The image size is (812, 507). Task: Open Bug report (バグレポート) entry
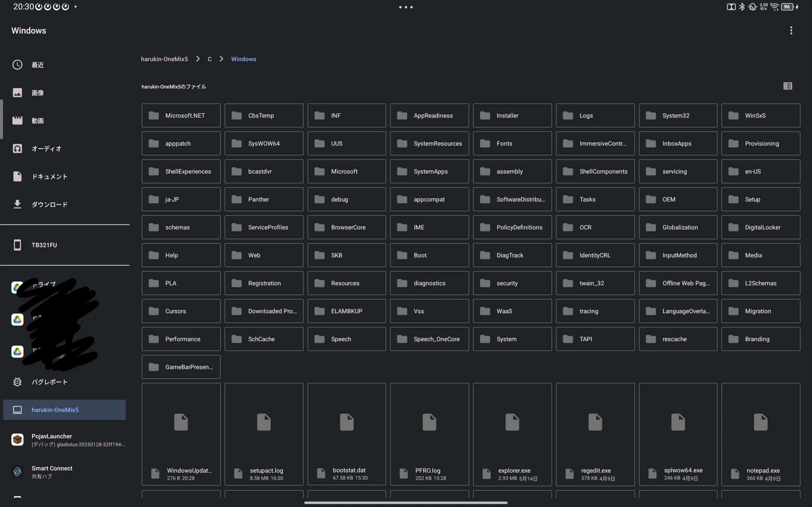coord(49,382)
